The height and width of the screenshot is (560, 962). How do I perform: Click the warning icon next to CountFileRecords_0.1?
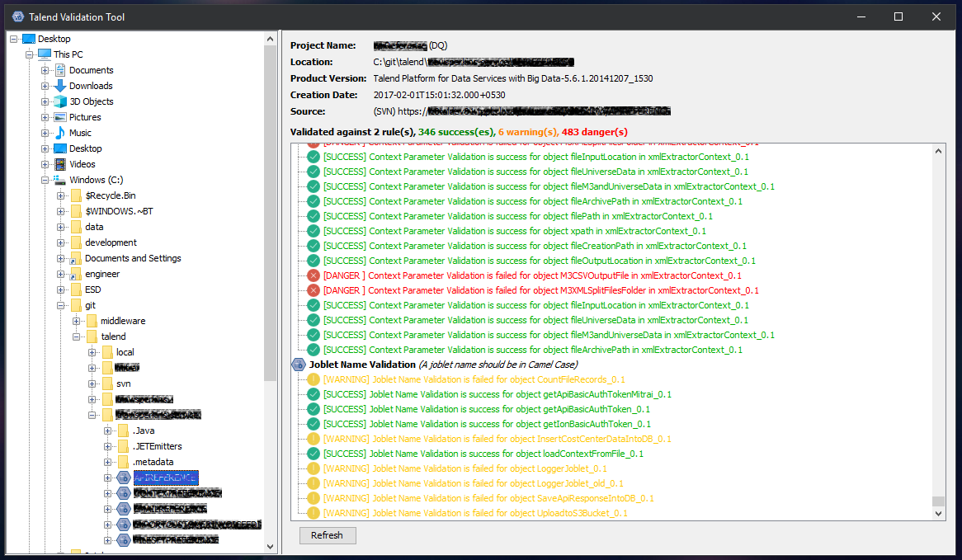pyautogui.click(x=313, y=379)
